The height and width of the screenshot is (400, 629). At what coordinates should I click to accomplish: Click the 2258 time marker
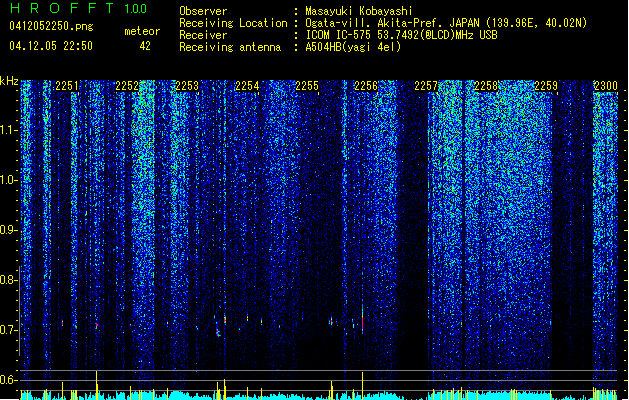[x=486, y=86]
